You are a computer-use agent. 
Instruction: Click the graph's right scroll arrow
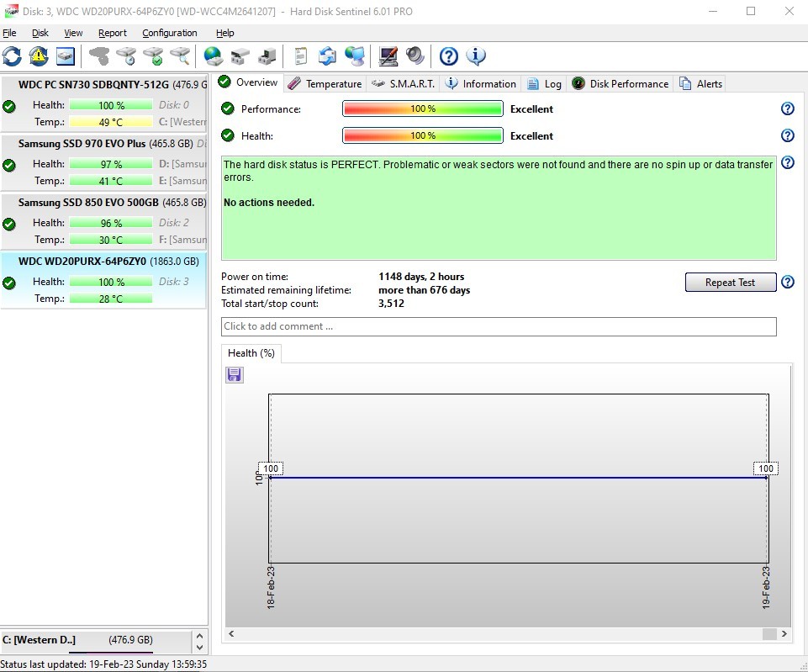point(784,634)
